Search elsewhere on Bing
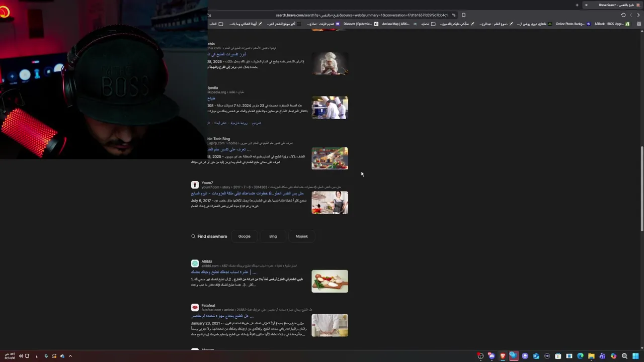Viewport: 644px width, 362px height. (x=273, y=236)
